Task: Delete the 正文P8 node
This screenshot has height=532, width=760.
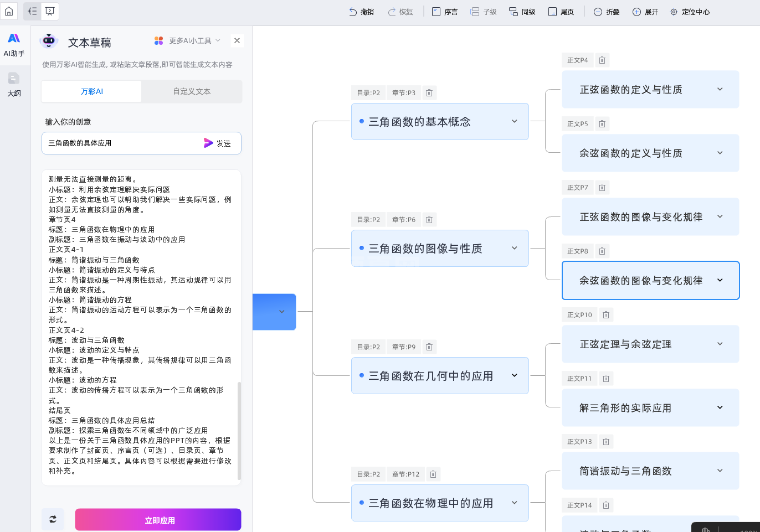Action: [602, 251]
